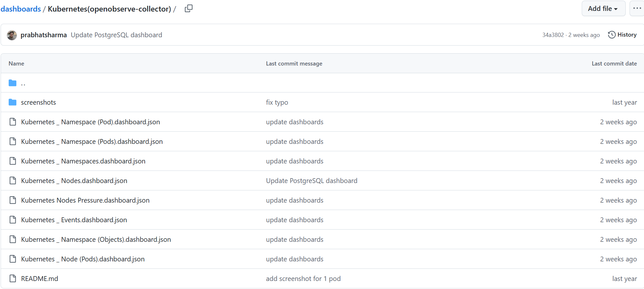Open the three-dots more options menu
Viewport: 644px width, 289px height.
click(x=637, y=9)
